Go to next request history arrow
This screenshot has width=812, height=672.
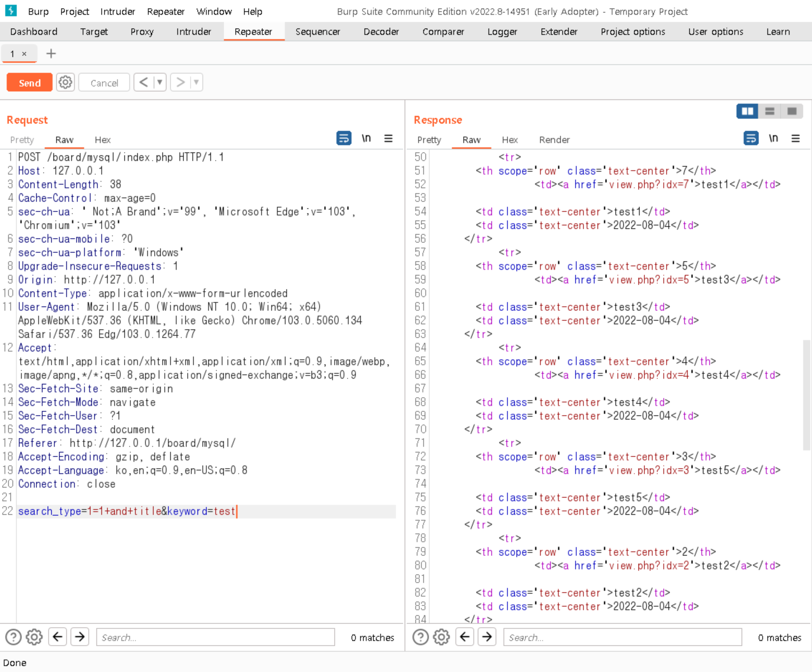(180, 83)
